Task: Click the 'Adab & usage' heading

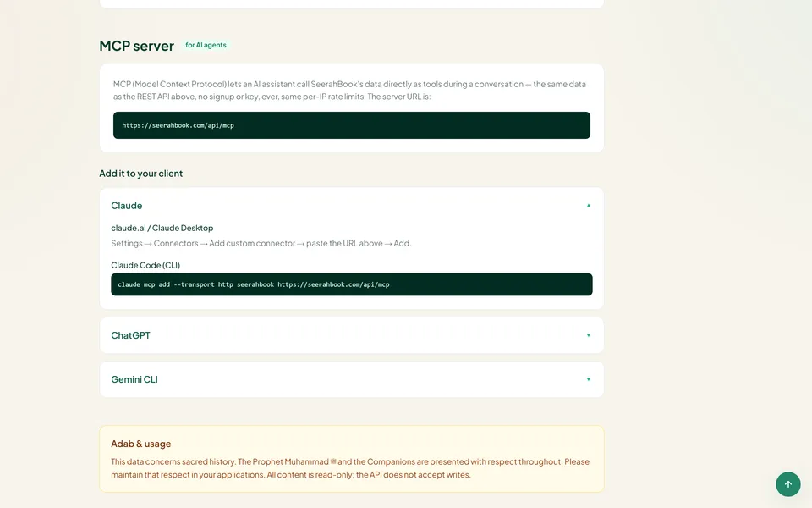Action: [x=141, y=444]
